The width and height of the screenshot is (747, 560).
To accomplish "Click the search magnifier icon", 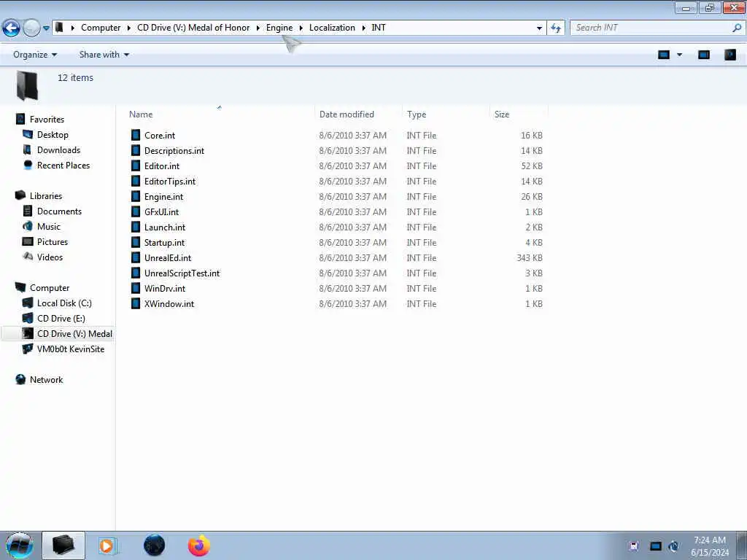I will point(737,28).
